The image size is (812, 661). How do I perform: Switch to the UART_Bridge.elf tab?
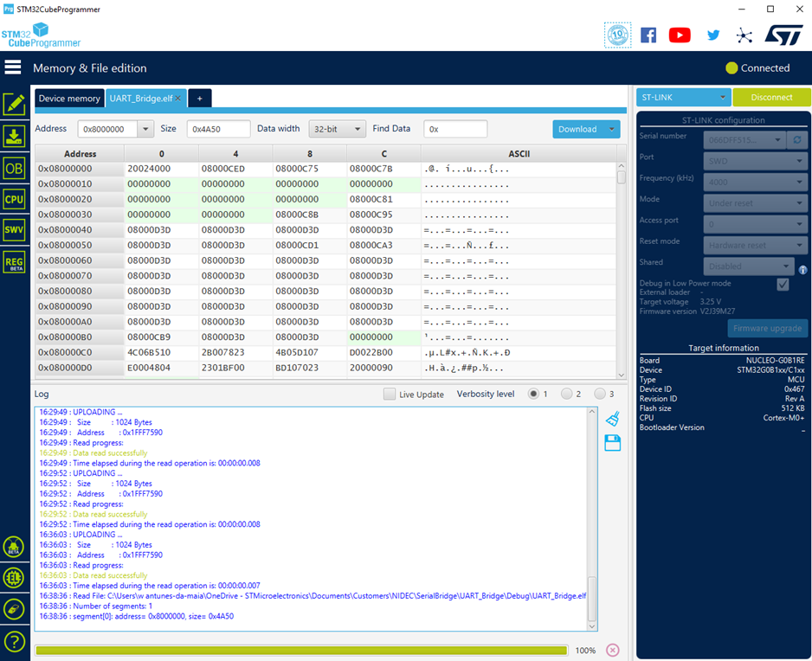141,99
